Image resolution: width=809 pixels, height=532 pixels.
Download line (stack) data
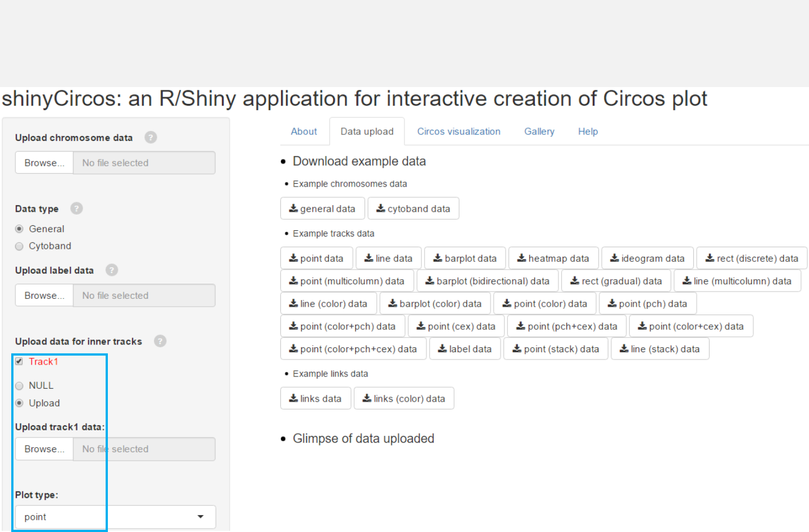[660, 349]
